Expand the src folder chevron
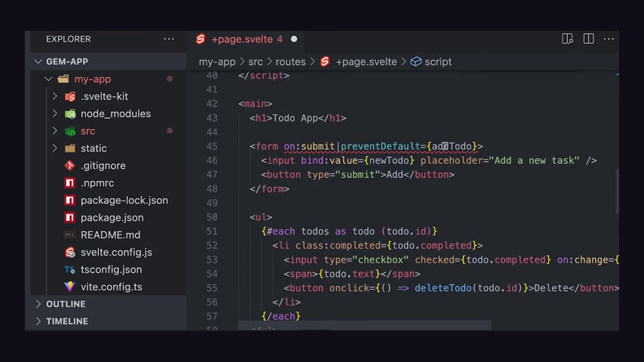 click(x=54, y=130)
